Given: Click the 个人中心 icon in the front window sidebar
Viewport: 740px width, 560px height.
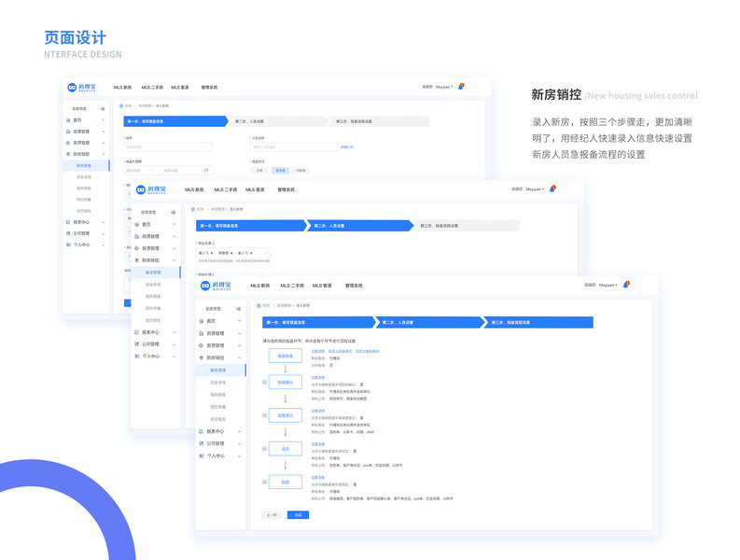Looking at the screenshot, I should (x=202, y=456).
